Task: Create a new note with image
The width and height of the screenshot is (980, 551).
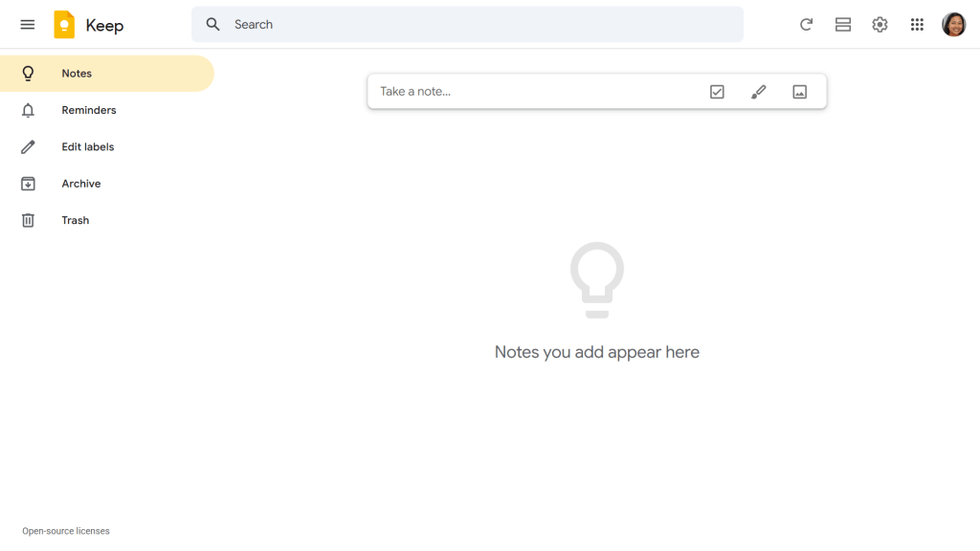Action: (x=800, y=91)
